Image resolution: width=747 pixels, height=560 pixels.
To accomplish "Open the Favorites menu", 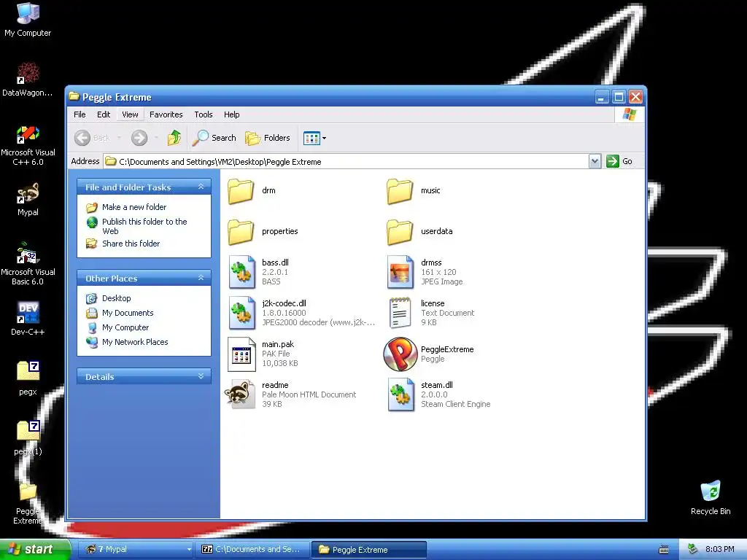I will pyautogui.click(x=166, y=114).
